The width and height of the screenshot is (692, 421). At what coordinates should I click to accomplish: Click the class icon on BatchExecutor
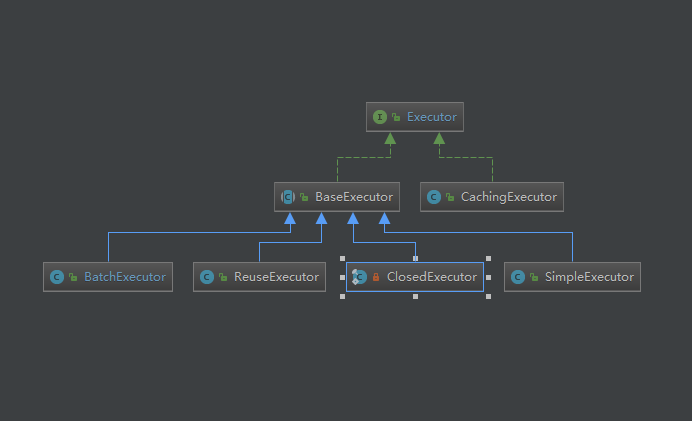tap(57, 277)
